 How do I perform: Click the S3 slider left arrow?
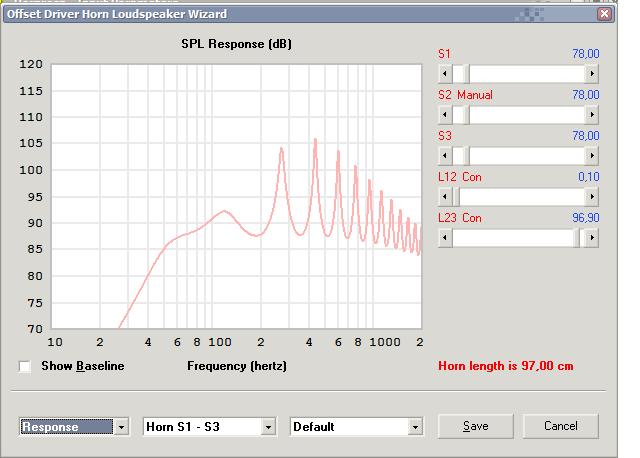tap(445, 156)
